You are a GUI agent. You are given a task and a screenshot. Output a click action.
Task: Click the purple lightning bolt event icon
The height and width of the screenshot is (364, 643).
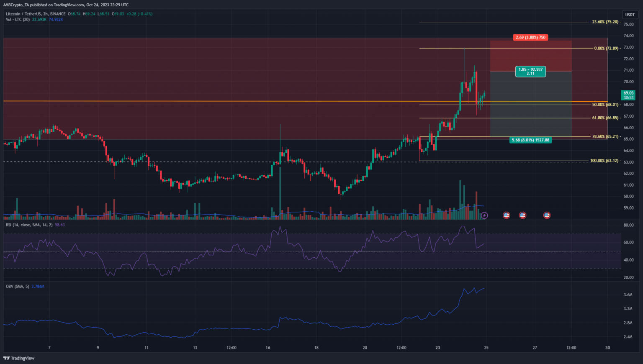coord(484,215)
